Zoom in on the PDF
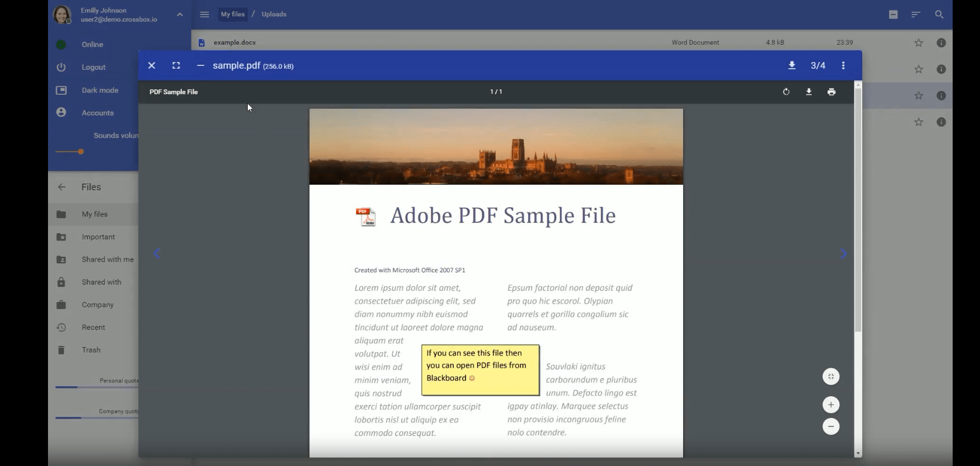Viewport: 980px width, 466px height. [x=831, y=405]
